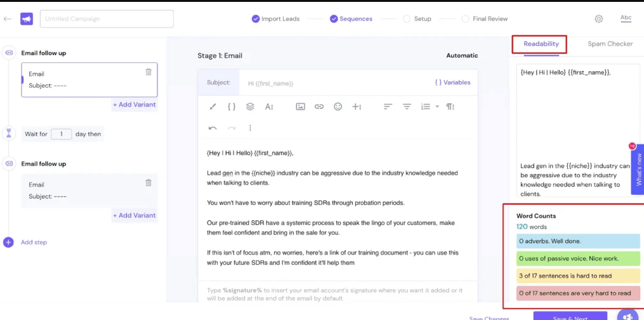Click the 'Automatic' label
The height and width of the screenshot is (320, 644).
(x=462, y=55)
